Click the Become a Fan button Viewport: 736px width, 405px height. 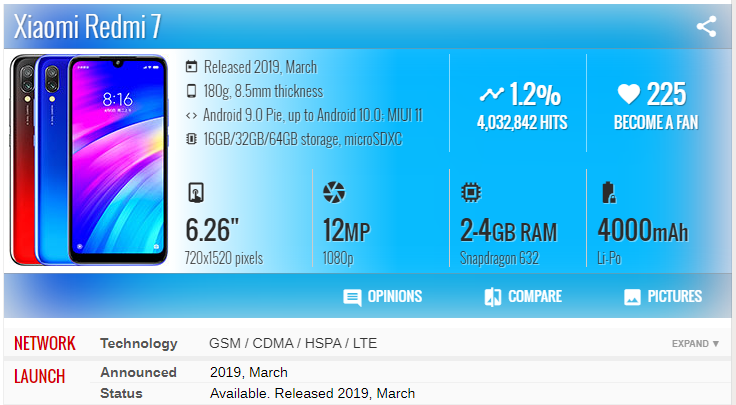[655, 123]
